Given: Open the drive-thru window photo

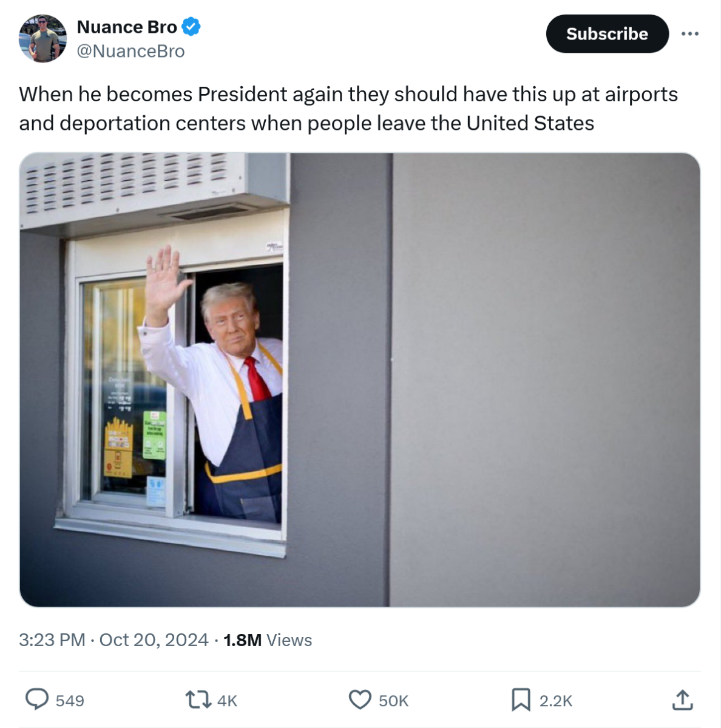Looking at the screenshot, I should tap(360, 380).
